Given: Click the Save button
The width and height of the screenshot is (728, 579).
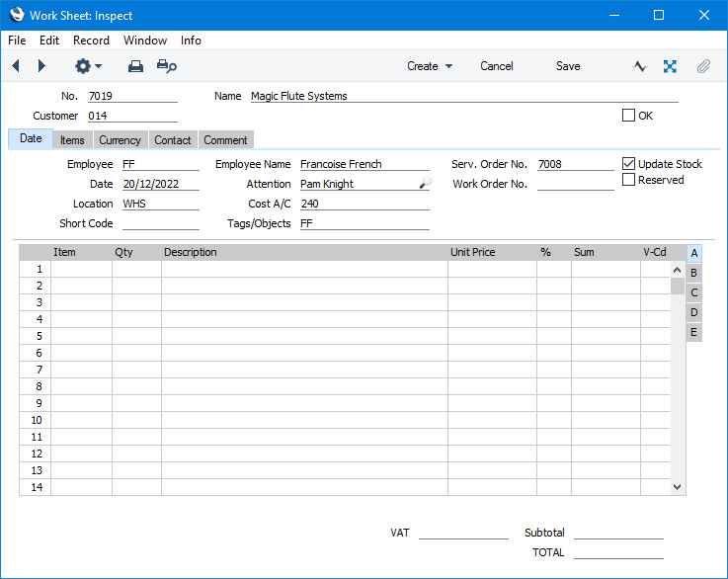Looking at the screenshot, I should (x=568, y=66).
